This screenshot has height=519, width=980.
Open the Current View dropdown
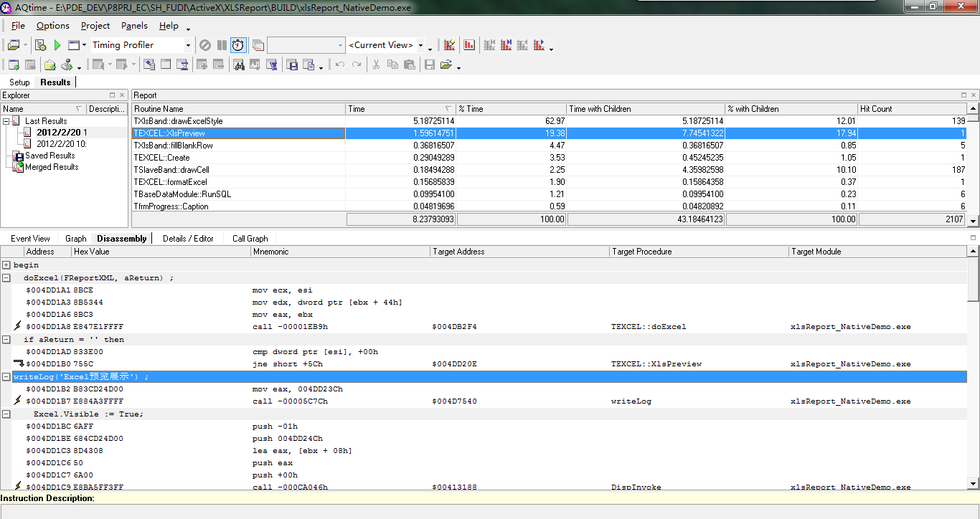click(x=420, y=45)
